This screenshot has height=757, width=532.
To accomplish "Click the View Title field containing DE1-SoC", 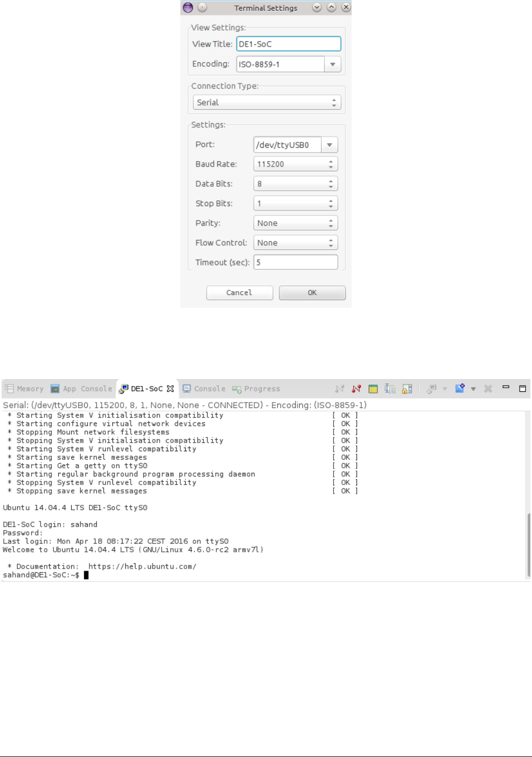I will pos(288,44).
